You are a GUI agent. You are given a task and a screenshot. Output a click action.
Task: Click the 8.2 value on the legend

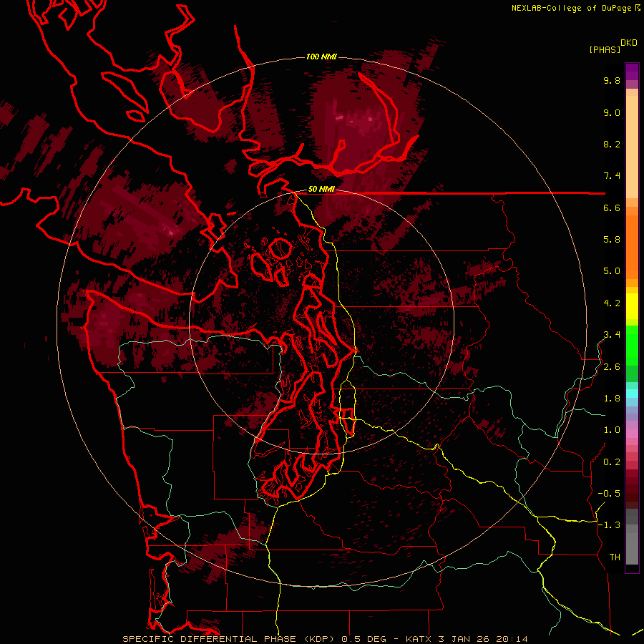tap(612, 144)
